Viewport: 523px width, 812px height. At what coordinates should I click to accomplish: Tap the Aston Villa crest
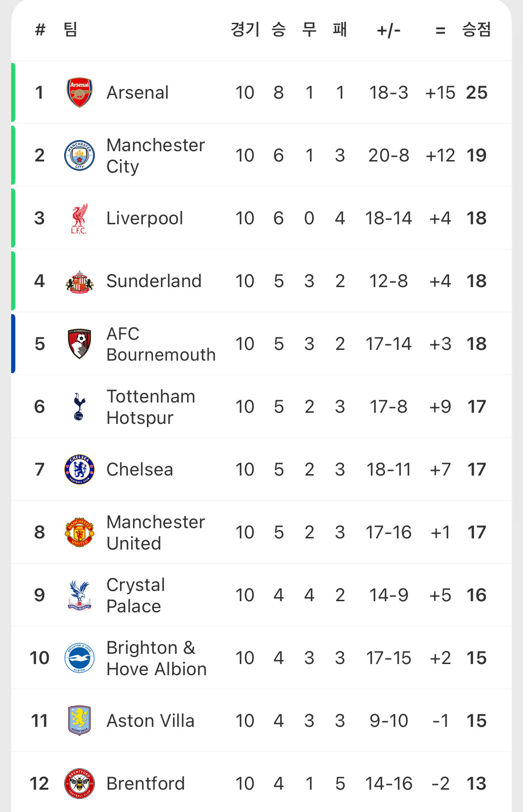(79, 721)
